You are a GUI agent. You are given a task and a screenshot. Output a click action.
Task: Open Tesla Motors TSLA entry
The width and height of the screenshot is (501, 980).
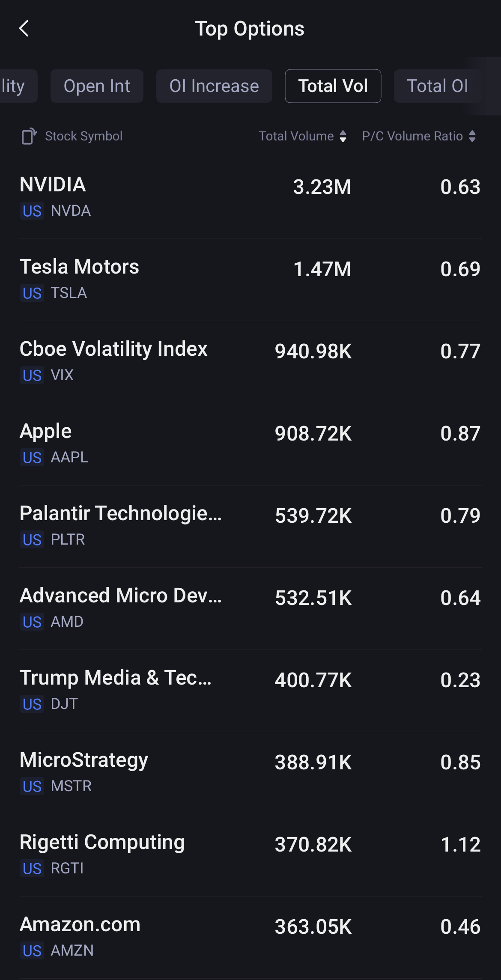point(250,279)
